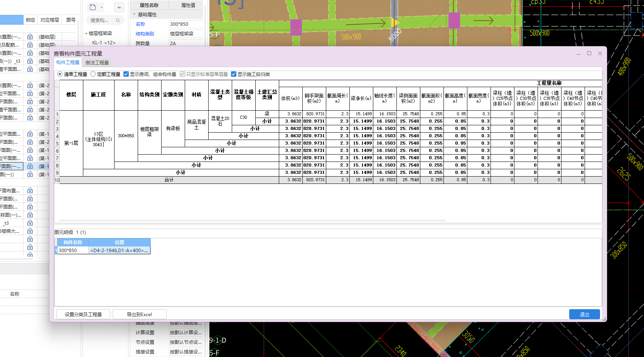Toggle lock icon for the 图(一)) row
This screenshot has height=357, width=644.
pos(30,175)
